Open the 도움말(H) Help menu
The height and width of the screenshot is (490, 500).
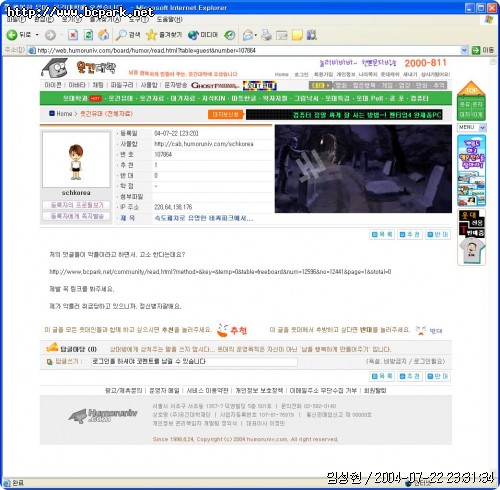[x=169, y=20]
